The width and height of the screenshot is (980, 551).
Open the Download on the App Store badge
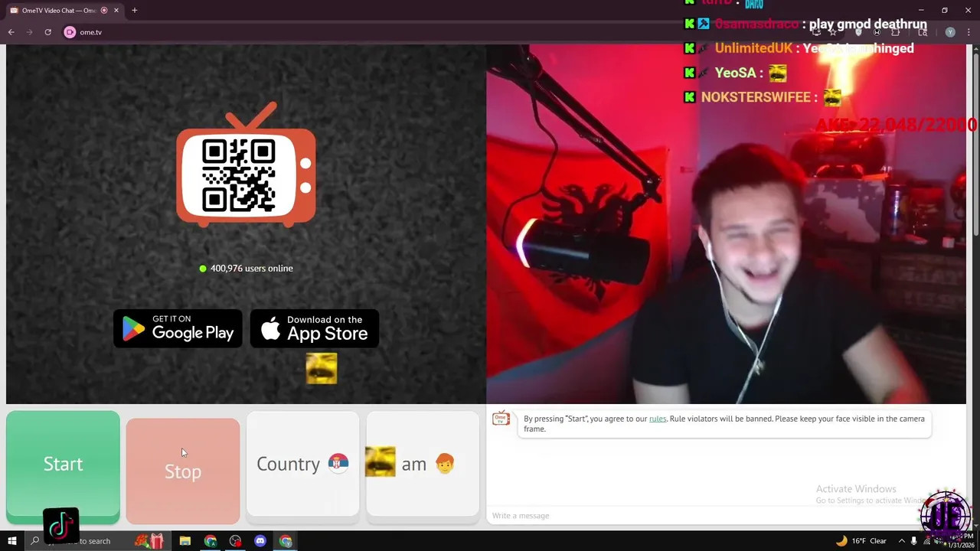(315, 328)
